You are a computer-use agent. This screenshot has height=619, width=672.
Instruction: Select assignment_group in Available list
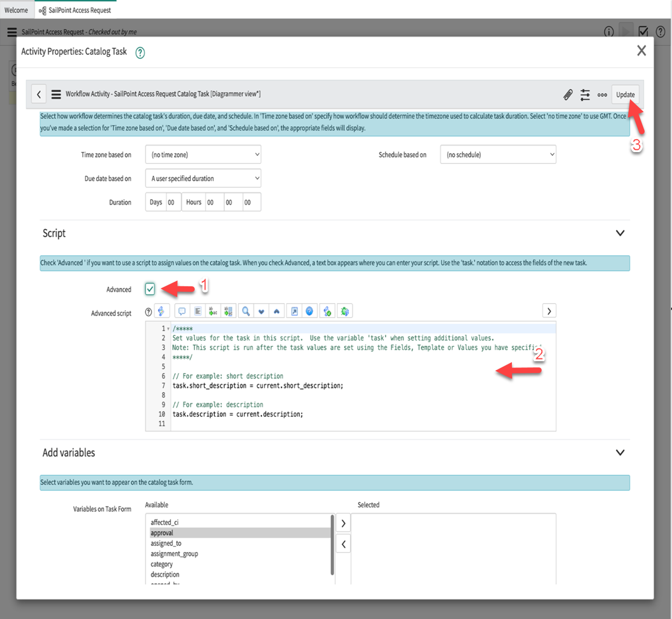[x=174, y=554]
